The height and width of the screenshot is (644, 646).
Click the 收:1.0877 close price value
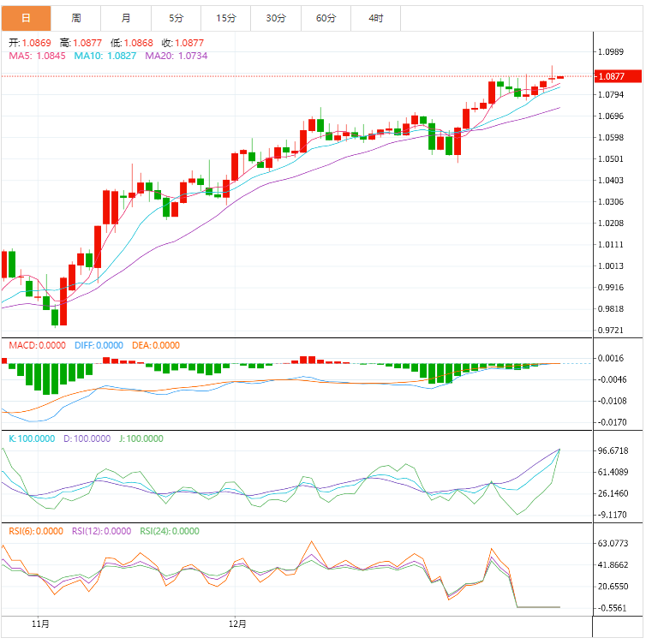click(183, 43)
